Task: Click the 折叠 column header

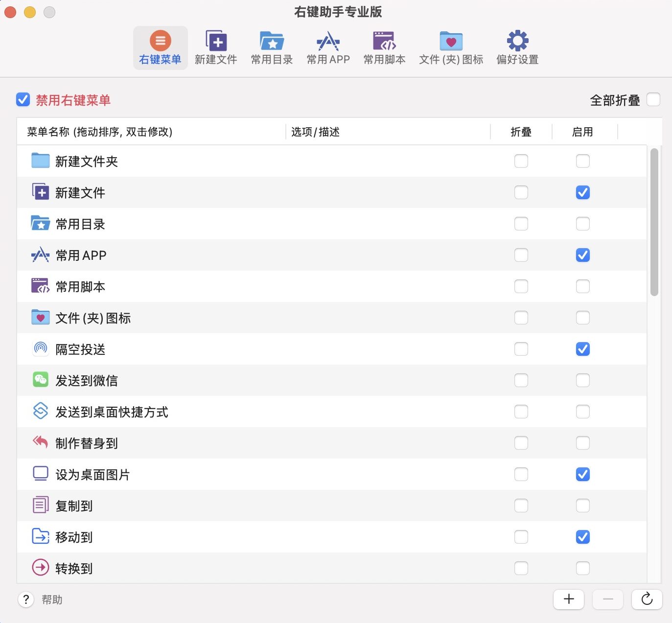Action: [x=521, y=132]
